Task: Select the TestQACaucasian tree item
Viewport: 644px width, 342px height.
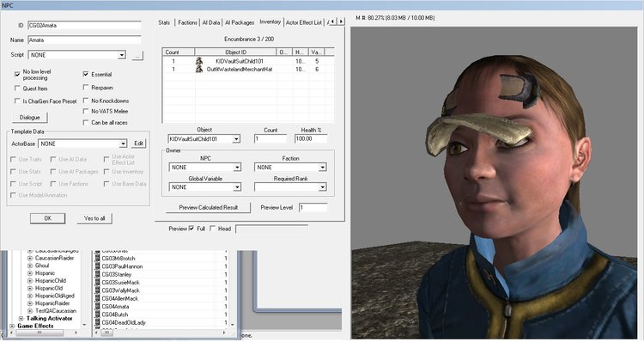Action: point(56,311)
